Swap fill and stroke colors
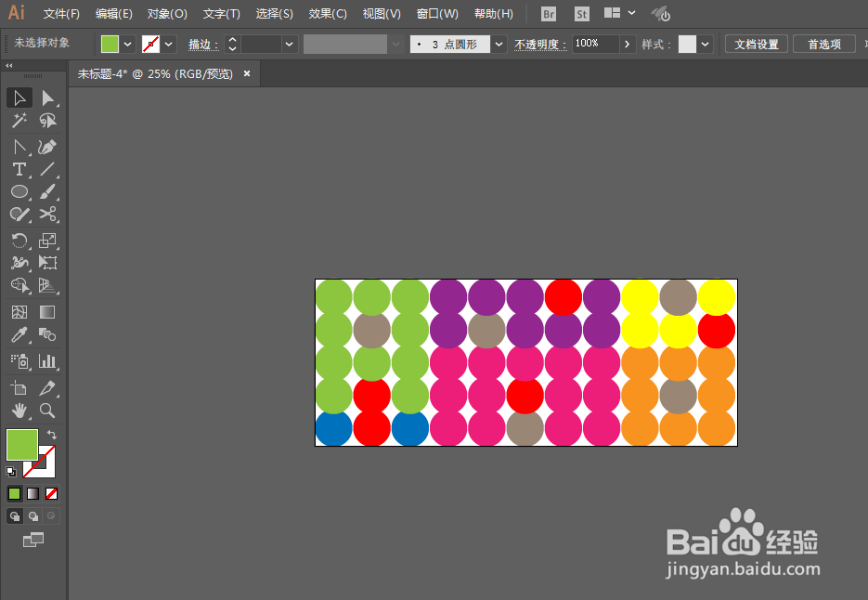 pyautogui.click(x=52, y=435)
